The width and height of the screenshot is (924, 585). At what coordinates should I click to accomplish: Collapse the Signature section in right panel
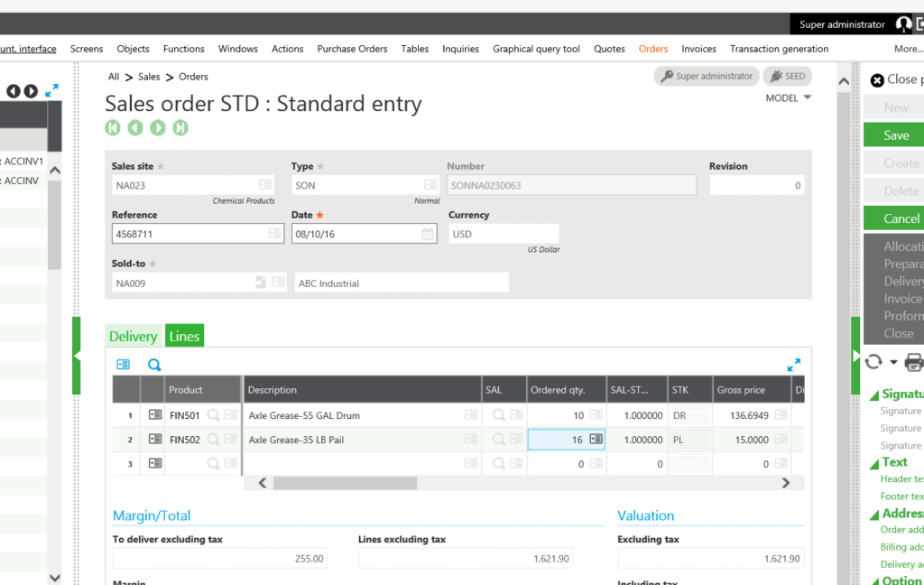[873, 395]
